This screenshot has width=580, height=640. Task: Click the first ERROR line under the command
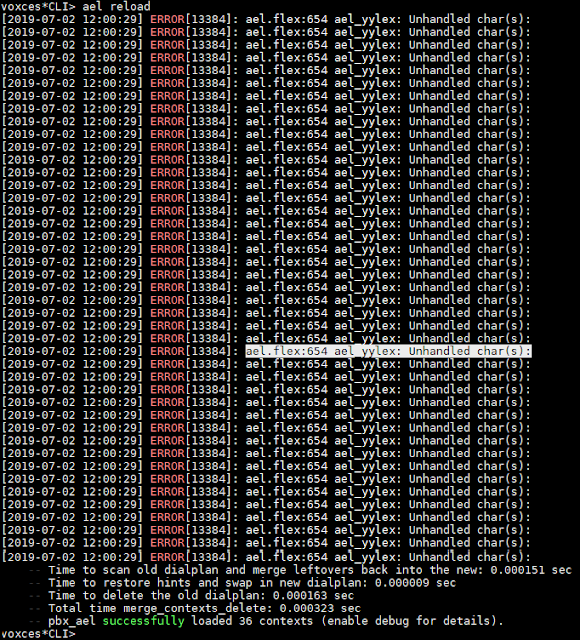266,19
